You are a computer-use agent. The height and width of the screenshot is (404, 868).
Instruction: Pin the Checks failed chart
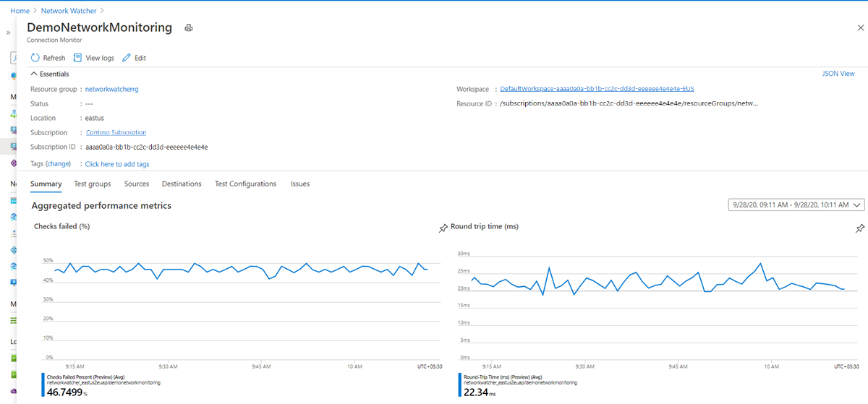pos(443,228)
